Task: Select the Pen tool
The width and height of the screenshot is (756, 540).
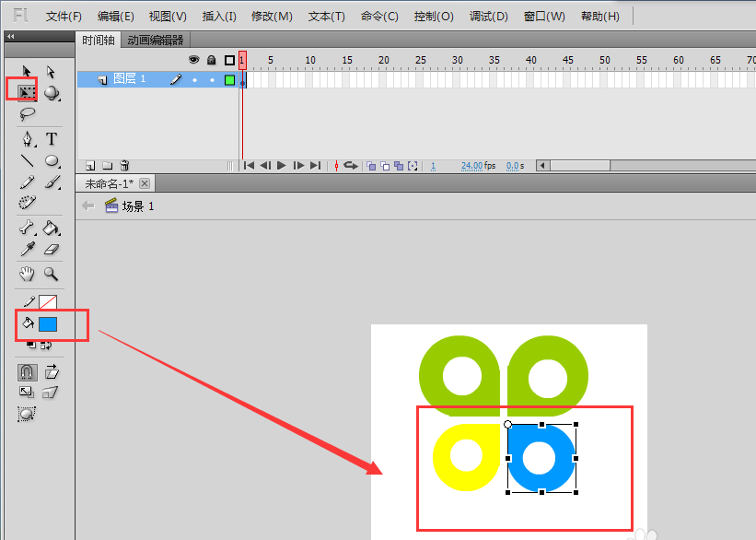Action: click(28, 139)
